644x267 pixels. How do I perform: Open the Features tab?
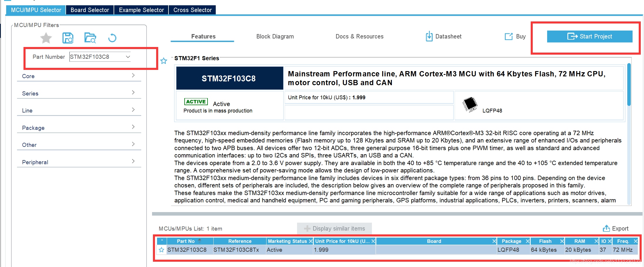click(x=203, y=36)
